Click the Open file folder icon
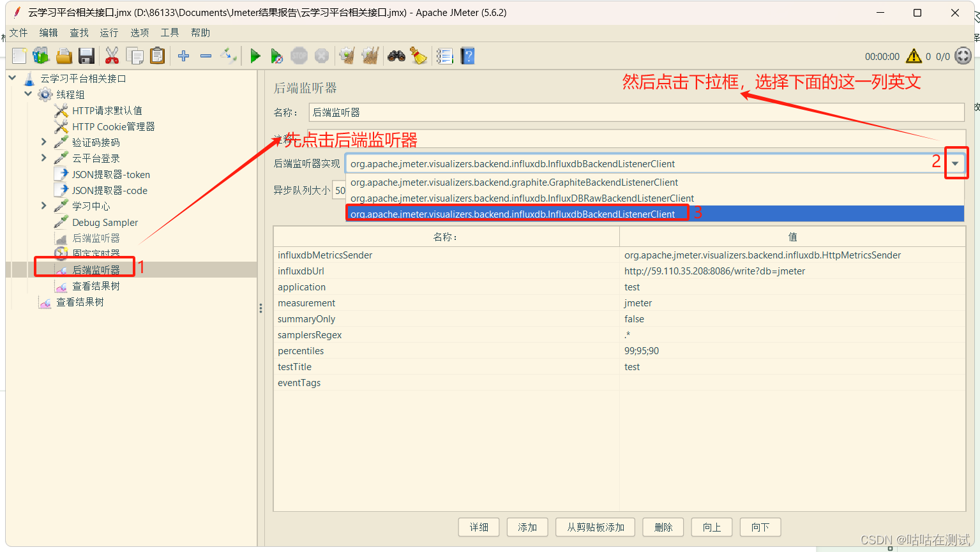The image size is (980, 552). pos(64,56)
